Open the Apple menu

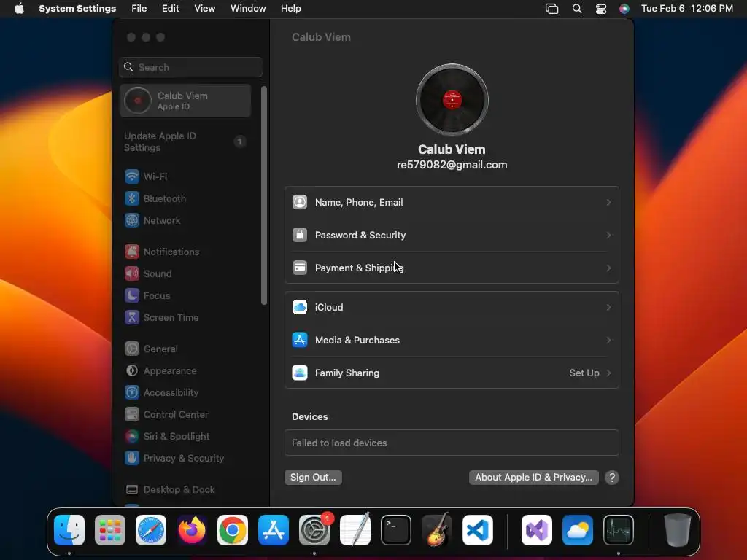pos(19,9)
